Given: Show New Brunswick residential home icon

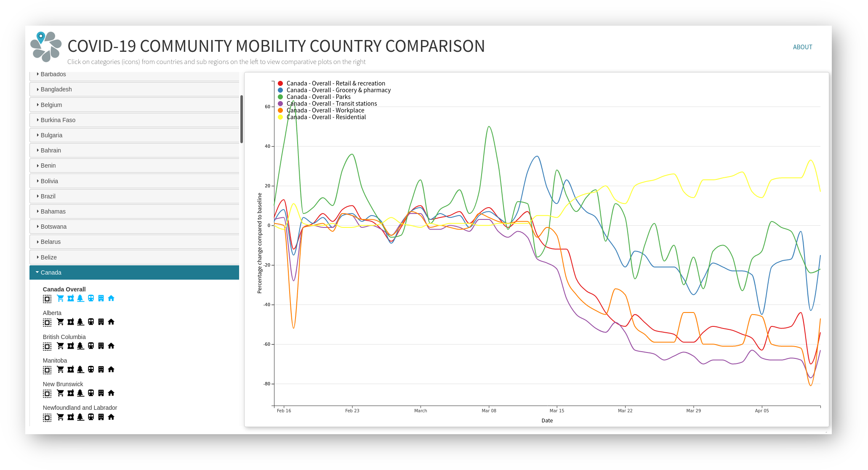Looking at the screenshot, I should click(111, 393).
